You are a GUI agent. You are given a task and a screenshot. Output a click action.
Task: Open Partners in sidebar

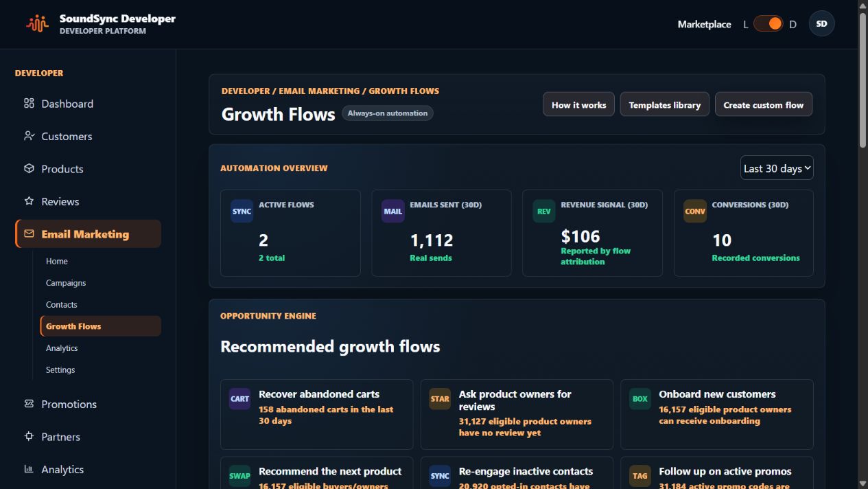coord(88,437)
